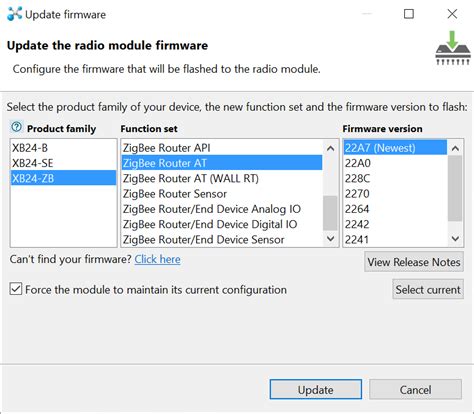This screenshot has width=474, height=414.
Task: Select ZigBee Router Sensor function set
Action: pos(222,194)
